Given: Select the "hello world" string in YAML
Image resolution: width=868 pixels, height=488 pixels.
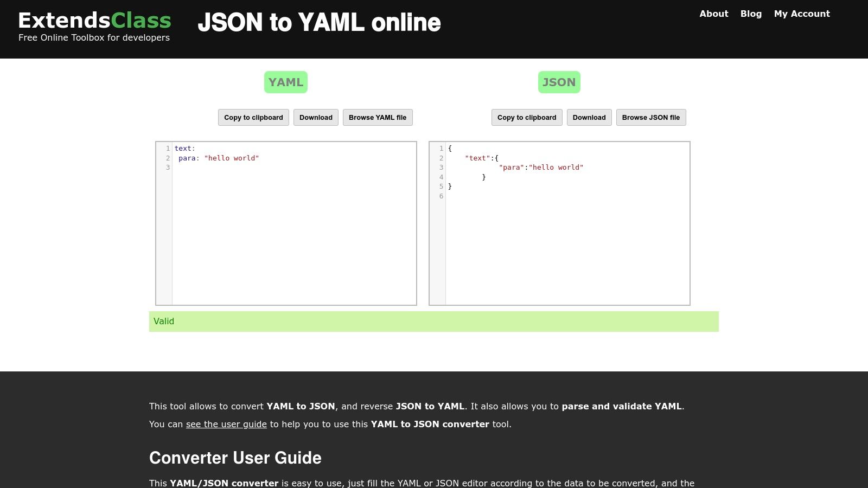Looking at the screenshot, I should pyautogui.click(x=232, y=158).
